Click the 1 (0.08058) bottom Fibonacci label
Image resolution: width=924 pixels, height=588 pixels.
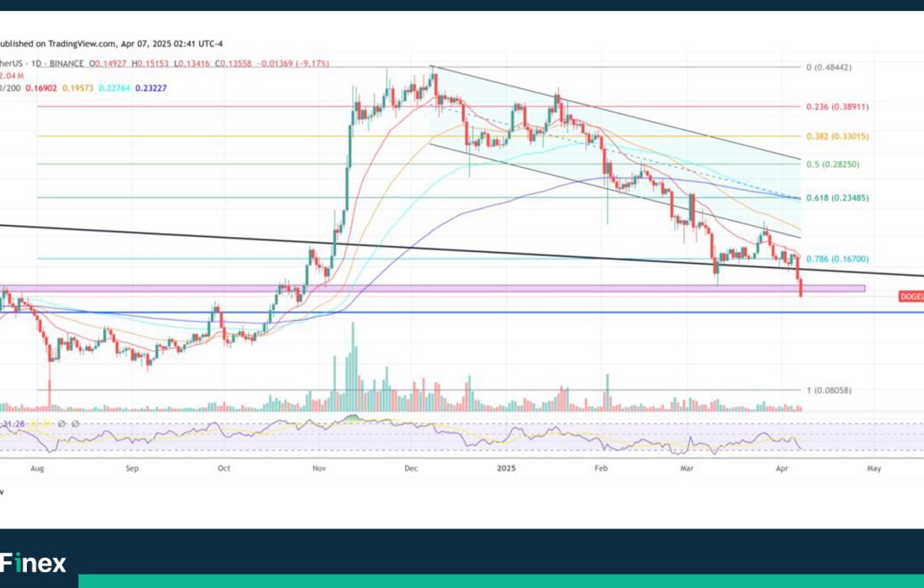click(x=830, y=391)
